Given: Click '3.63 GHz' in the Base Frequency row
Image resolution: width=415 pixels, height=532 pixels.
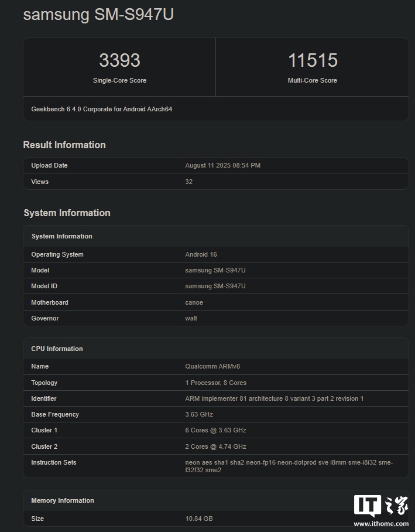Looking at the screenshot, I should click(x=199, y=415).
